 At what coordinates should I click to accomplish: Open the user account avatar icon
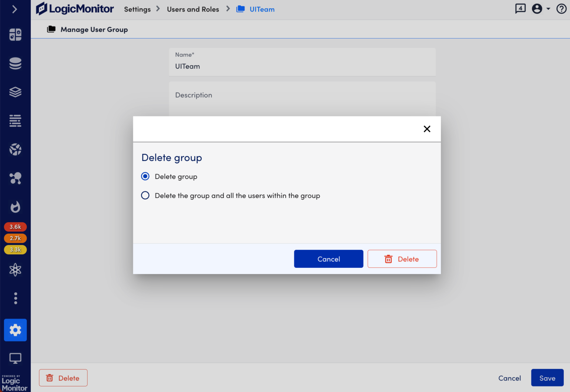tap(537, 9)
